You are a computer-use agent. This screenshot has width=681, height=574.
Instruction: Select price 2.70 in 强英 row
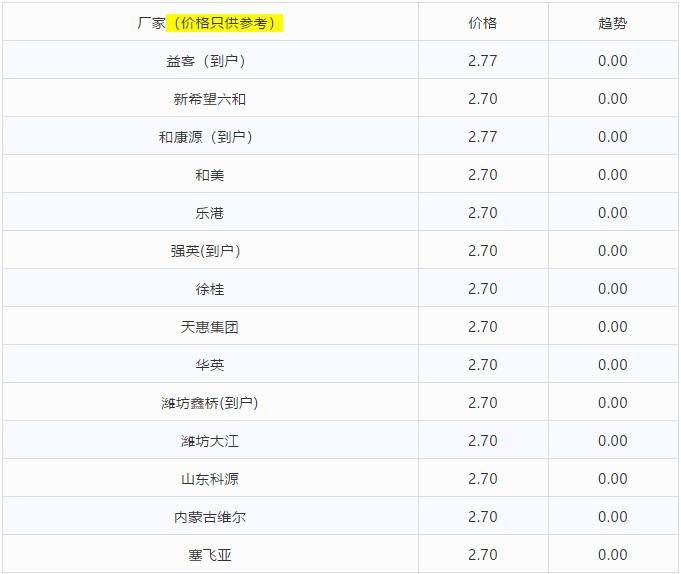[x=483, y=251]
